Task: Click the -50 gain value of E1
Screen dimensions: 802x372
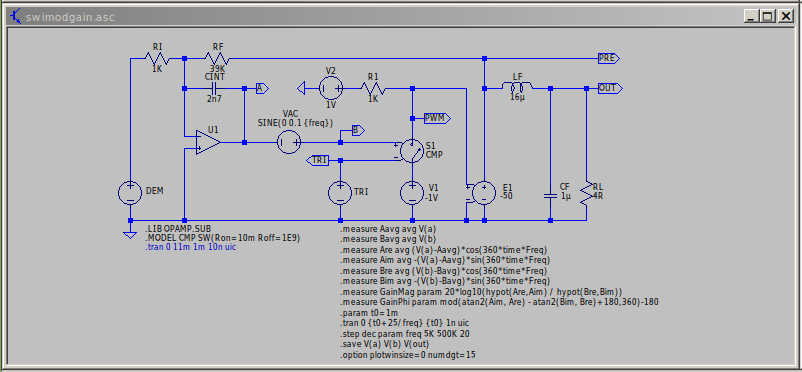Action: click(x=506, y=195)
